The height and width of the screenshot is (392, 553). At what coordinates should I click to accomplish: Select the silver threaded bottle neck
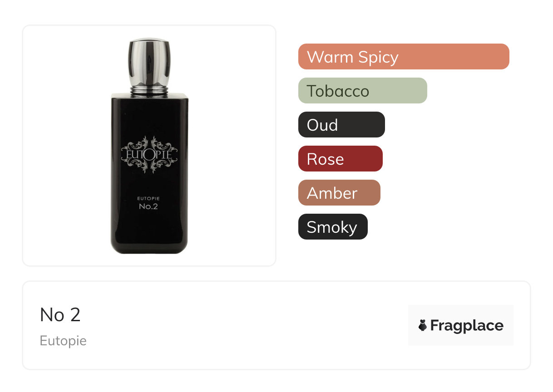coord(149,91)
